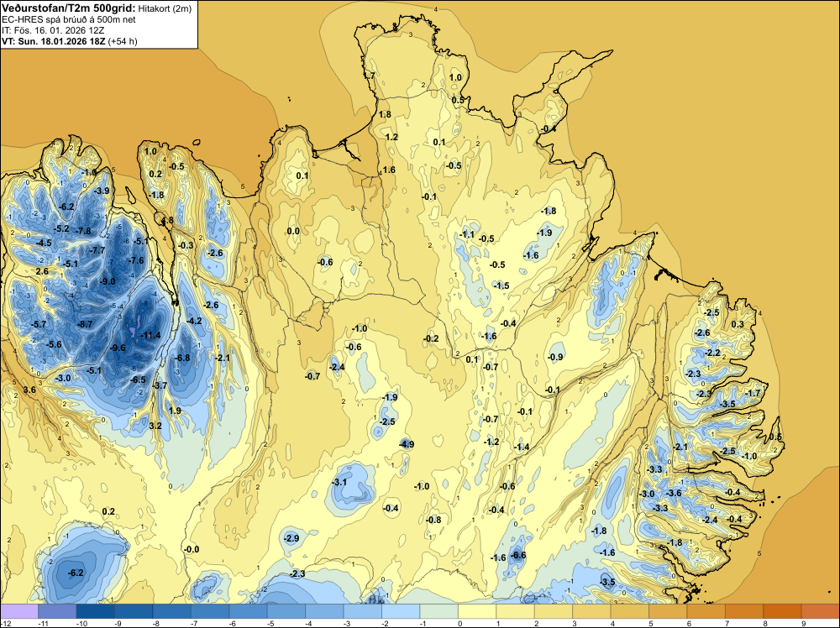Screen dimensions: 840x628
Task: Select the light blue legend swatch between -2 and -1
Action: pyautogui.click(x=401, y=611)
